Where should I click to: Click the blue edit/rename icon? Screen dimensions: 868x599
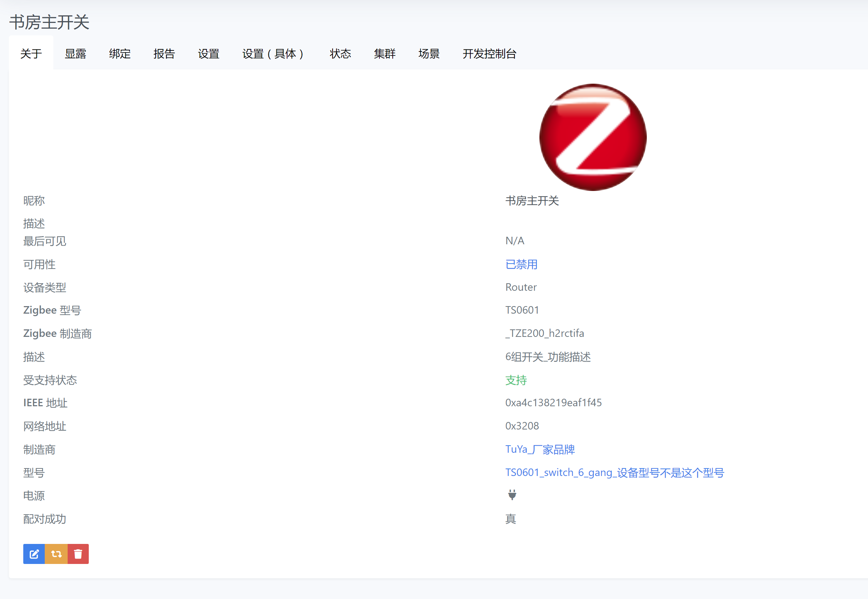34,554
